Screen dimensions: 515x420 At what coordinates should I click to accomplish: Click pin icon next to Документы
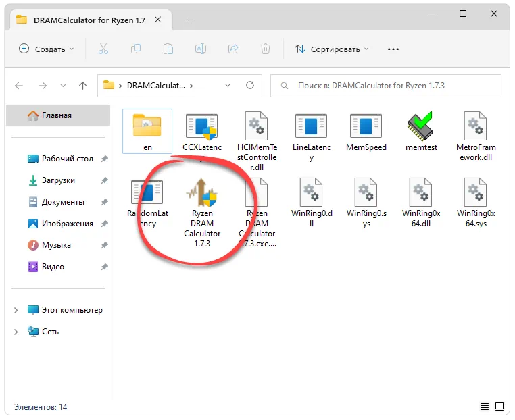pos(105,202)
